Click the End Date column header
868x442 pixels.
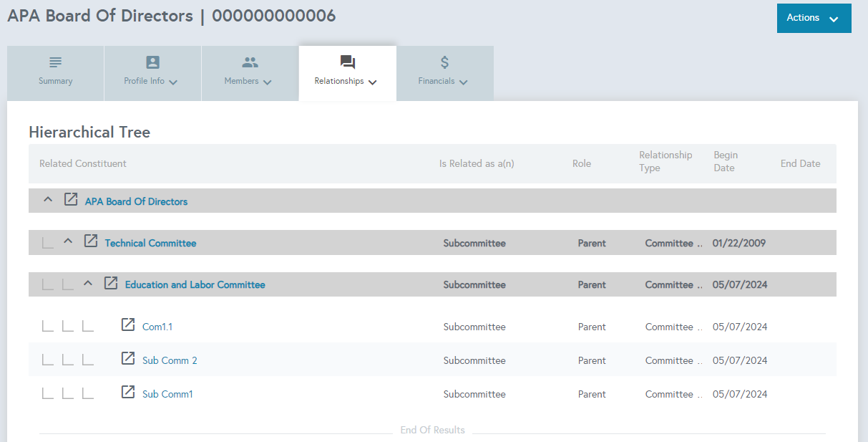800,164
